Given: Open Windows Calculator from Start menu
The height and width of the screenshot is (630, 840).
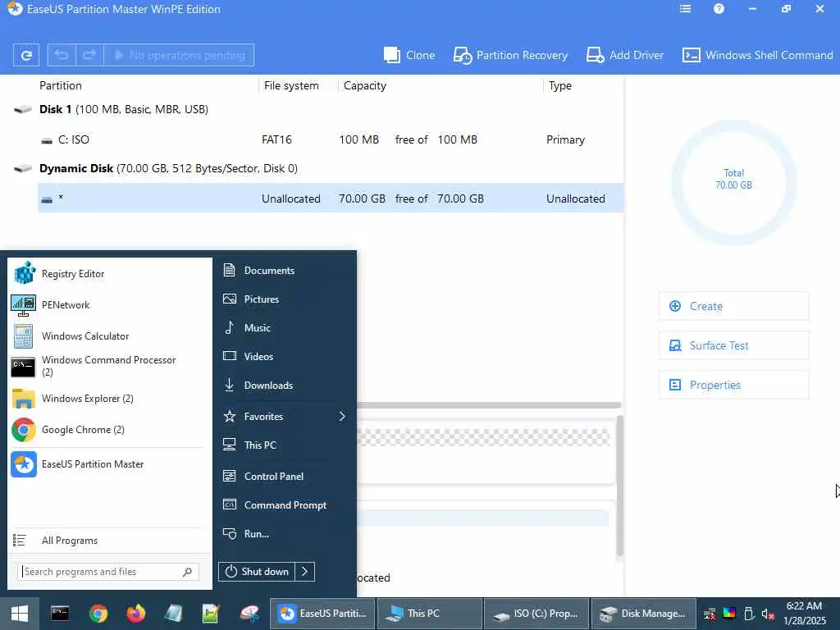Looking at the screenshot, I should [x=107, y=336].
